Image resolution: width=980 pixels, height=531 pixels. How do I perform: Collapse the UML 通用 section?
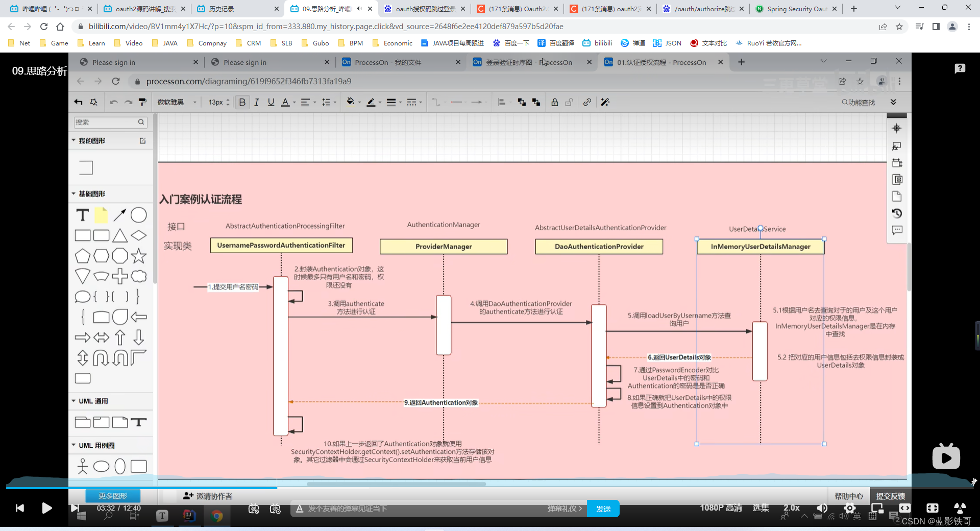(73, 401)
